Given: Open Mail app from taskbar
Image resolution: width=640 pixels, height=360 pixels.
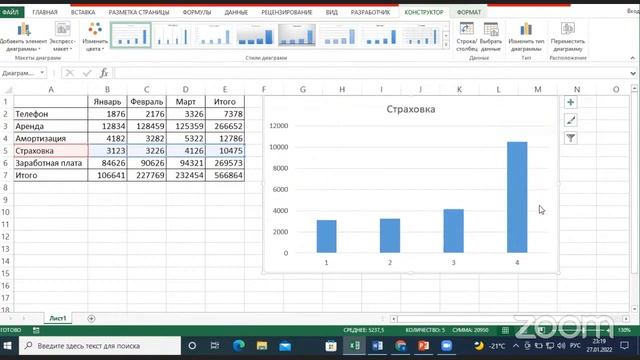Looking at the screenshot, I should coord(285,346).
